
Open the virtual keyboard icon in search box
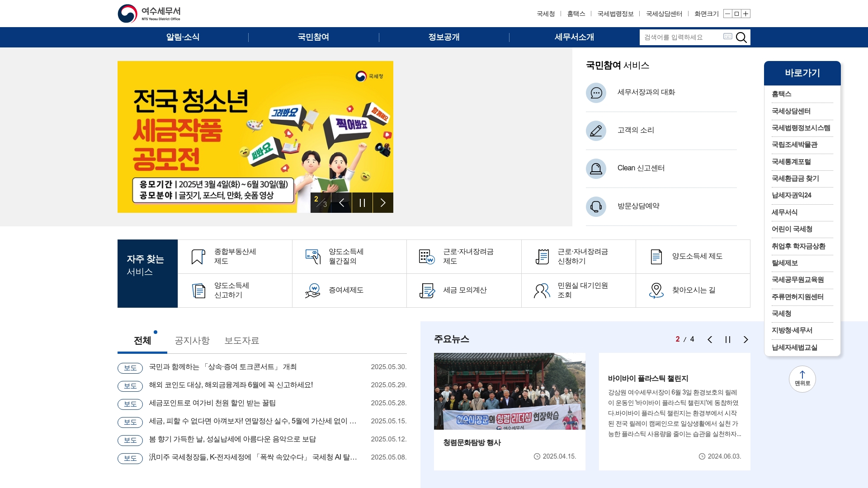(x=727, y=36)
